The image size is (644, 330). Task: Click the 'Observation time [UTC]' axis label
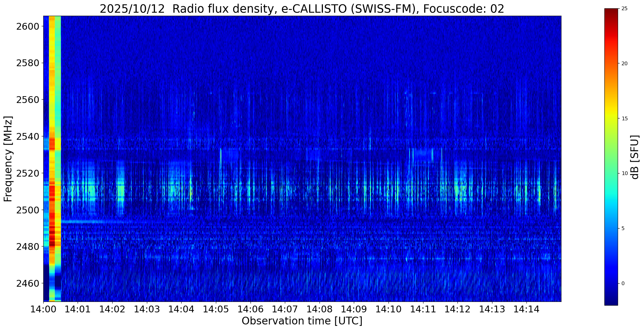pos(302,321)
